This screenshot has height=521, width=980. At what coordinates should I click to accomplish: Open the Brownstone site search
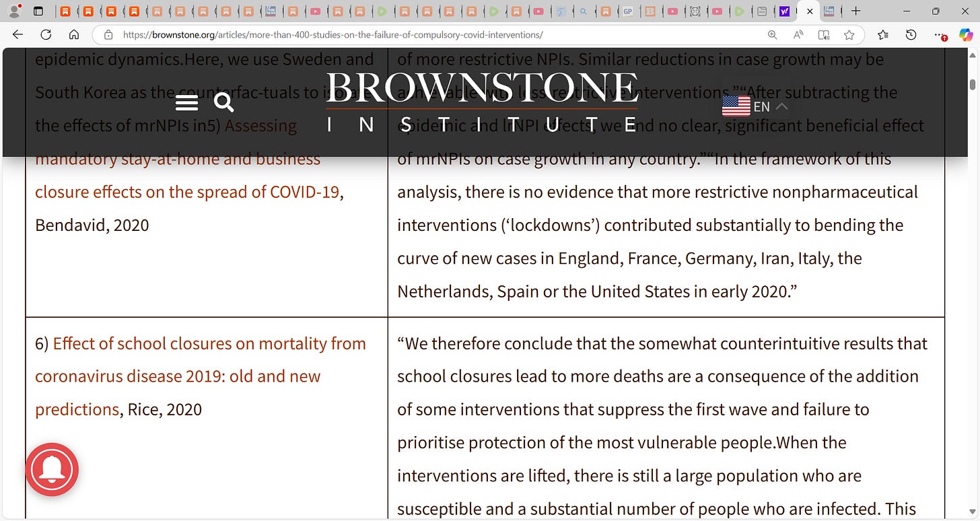click(x=223, y=102)
